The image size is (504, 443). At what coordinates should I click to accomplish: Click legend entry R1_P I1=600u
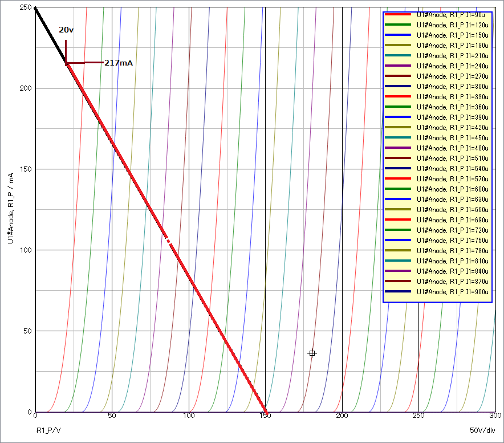click(437, 189)
